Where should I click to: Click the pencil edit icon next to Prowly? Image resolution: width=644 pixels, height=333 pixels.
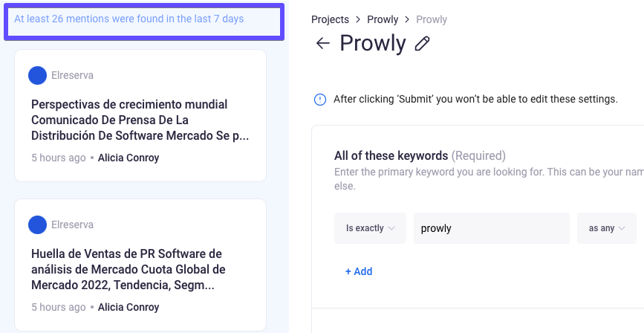(422, 44)
